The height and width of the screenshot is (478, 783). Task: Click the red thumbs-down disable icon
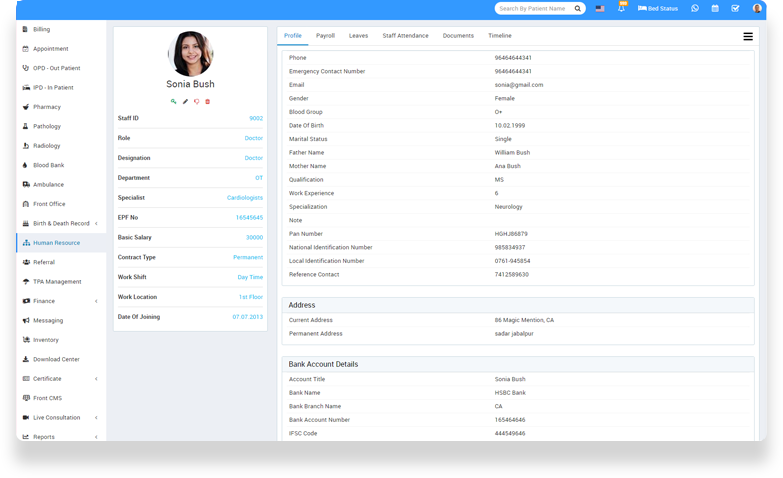[196, 101]
